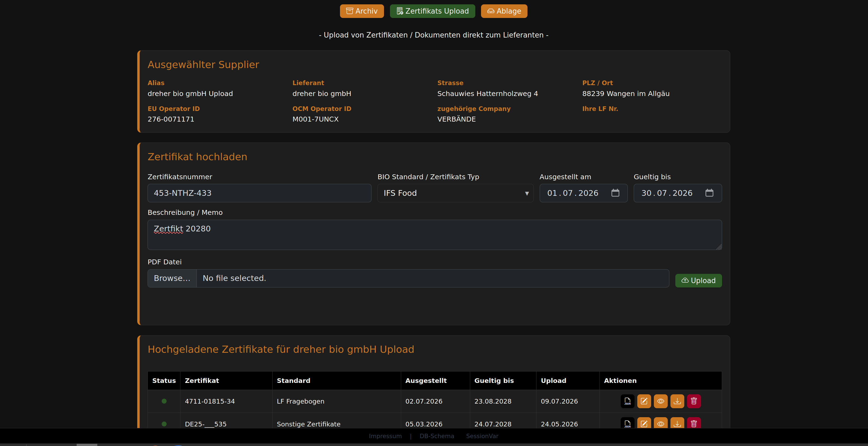This screenshot has width=868, height=446.
Task: Open JSON view for certificate DE25-__535
Action: pos(627,423)
